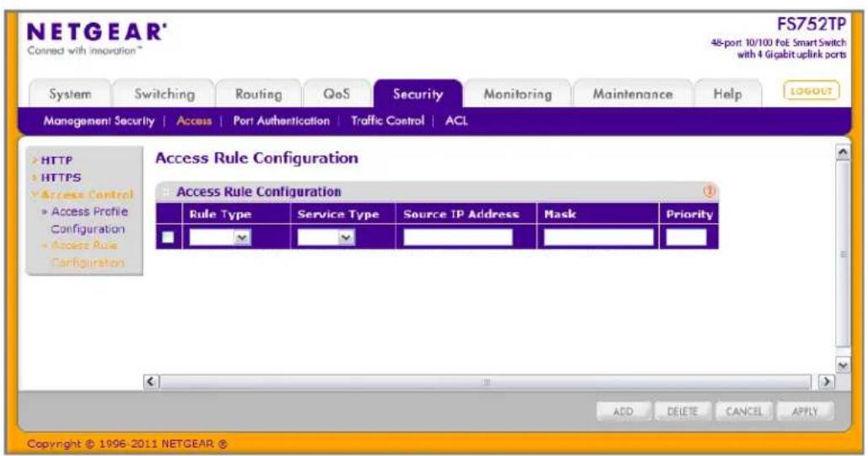Tick the access rule row checkbox
The width and height of the screenshot is (868, 456).
(168, 237)
